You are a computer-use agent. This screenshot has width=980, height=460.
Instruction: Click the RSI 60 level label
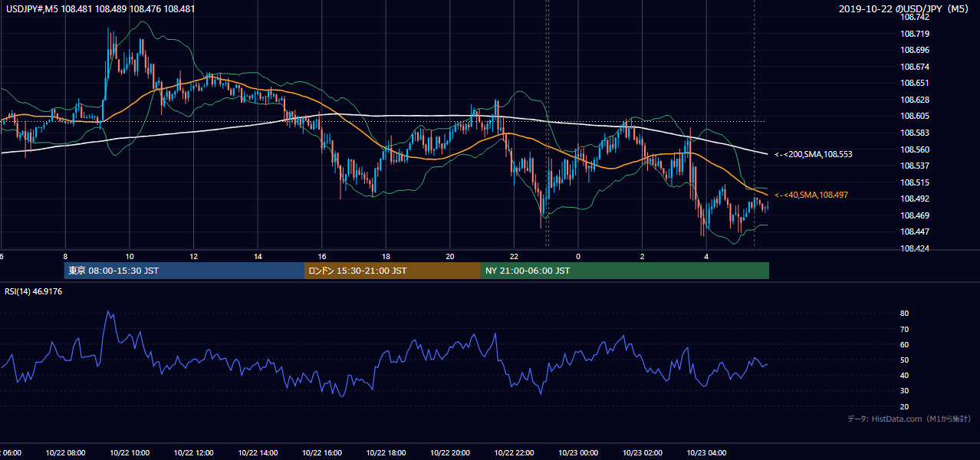(x=905, y=344)
